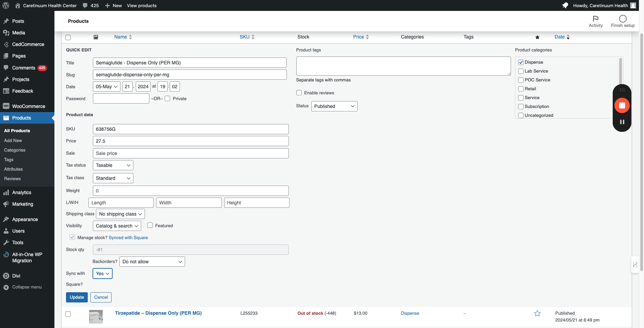Image resolution: width=644 pixels, height=328 pixels.
Task: Toggle the featured star for Tirzepatide
Action: (538, 313)
